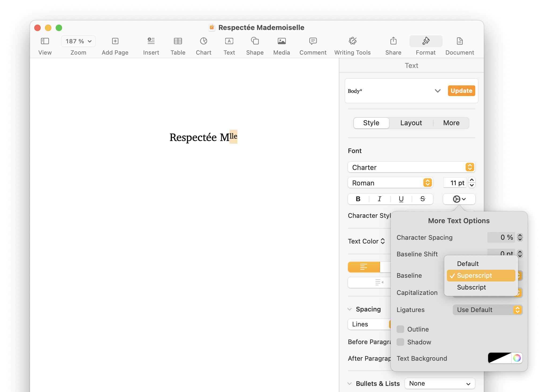Open the Body paragraph style dropdown
The image size is (547, 392).
(437, 91)
